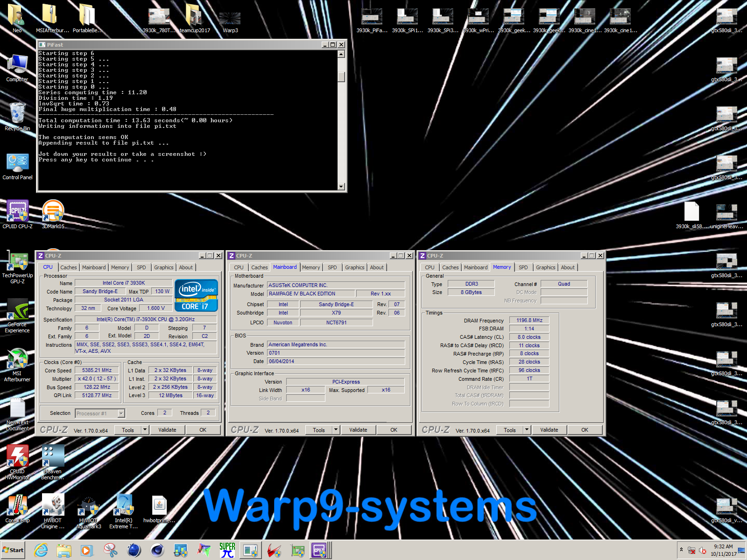Switch to Caches tab in first CPU-Z window
The image size is (747, 560).
tap(69, 267)
